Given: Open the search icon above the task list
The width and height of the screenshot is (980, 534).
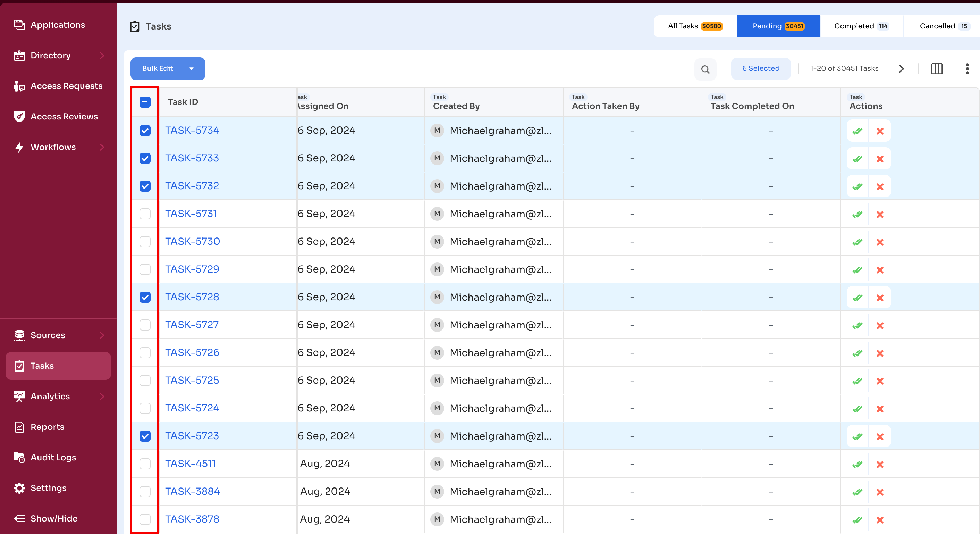Looking at the screenshot, I should (705, 69).
